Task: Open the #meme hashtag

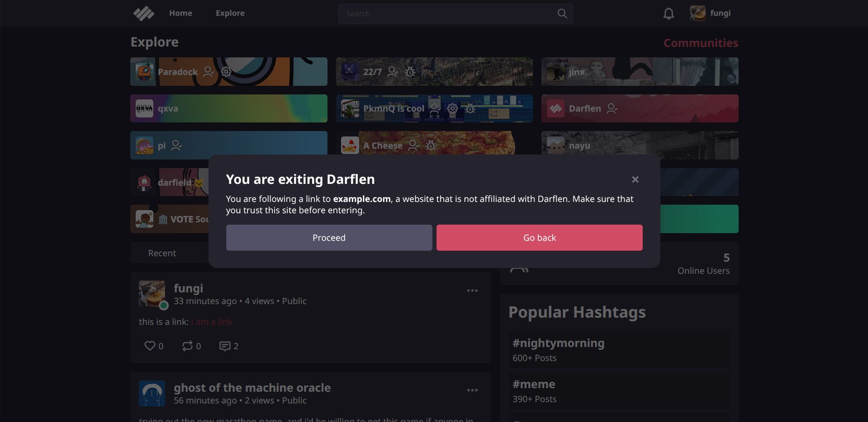Action: coord(619,391)
